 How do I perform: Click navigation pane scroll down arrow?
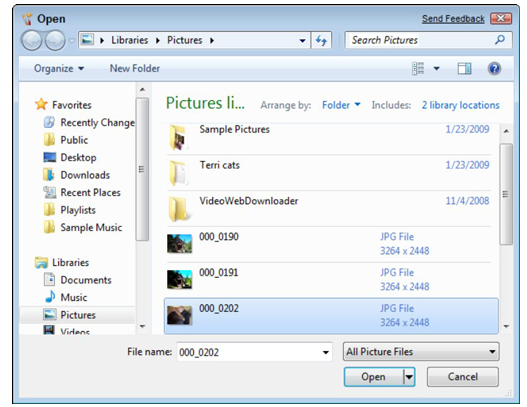click(x=143, y=326)
